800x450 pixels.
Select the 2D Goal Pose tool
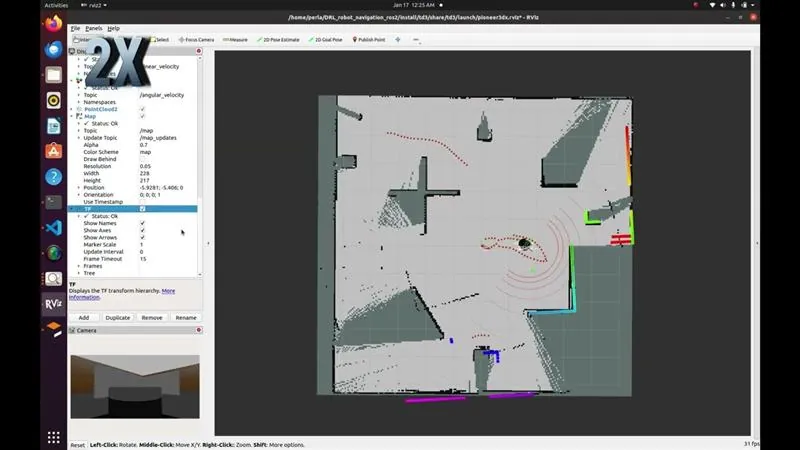click(x=326, y=40)
